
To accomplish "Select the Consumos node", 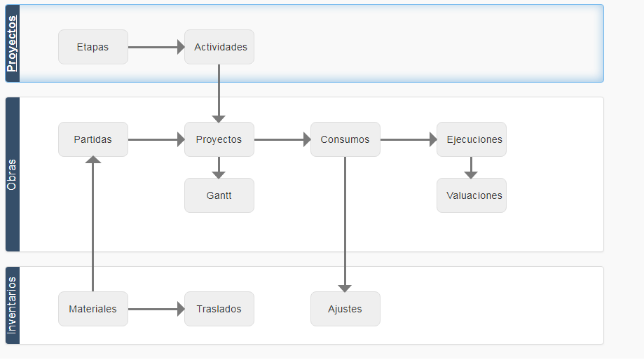I will point(345,139).
